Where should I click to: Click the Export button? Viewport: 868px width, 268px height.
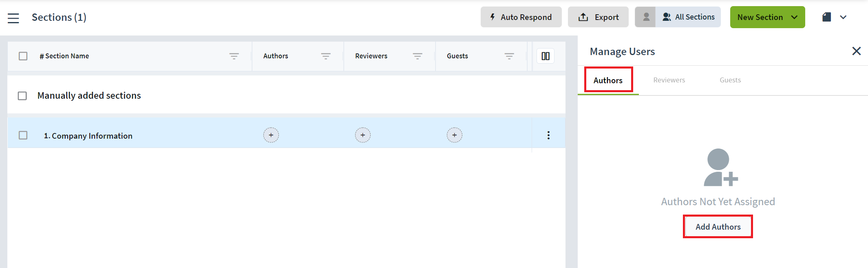click(598, 17)
